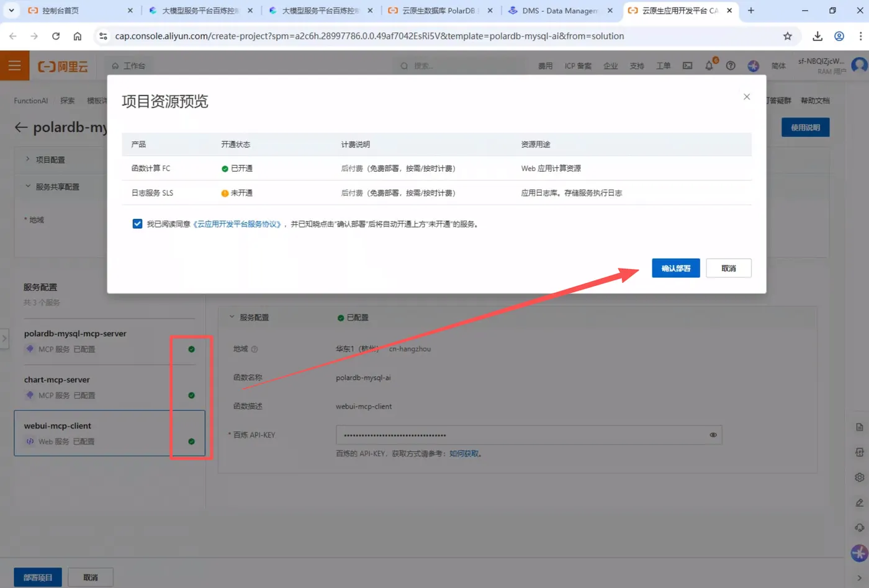This screenshot has height=588, width=869.
Task: Uncheck the service agreement checkbox
Action: 137,224
